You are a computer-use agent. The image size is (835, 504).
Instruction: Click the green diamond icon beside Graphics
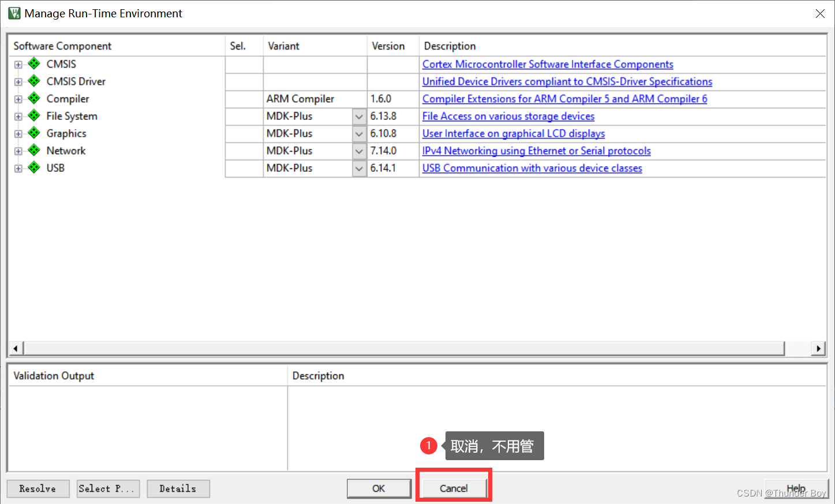34,133
